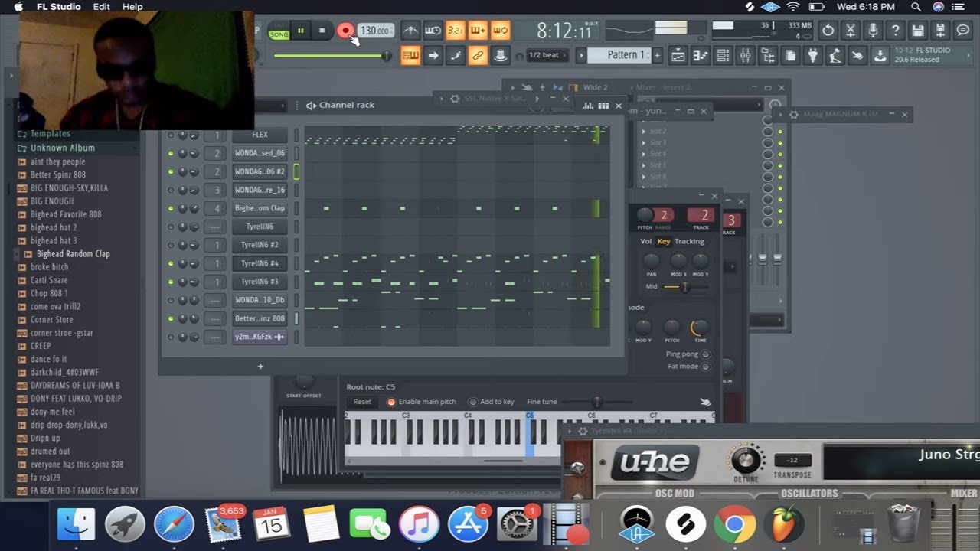This screenshot has height=551, width=980.
Task: Toggle mute LED for Better..inz 808 channel
Action: coord(171,318)
